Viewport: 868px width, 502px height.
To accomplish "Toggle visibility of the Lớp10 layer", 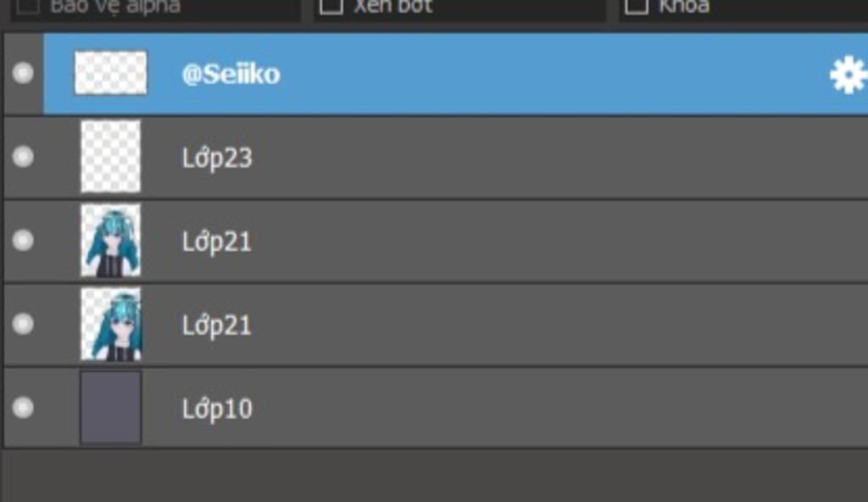I will [x=23, y=407].
